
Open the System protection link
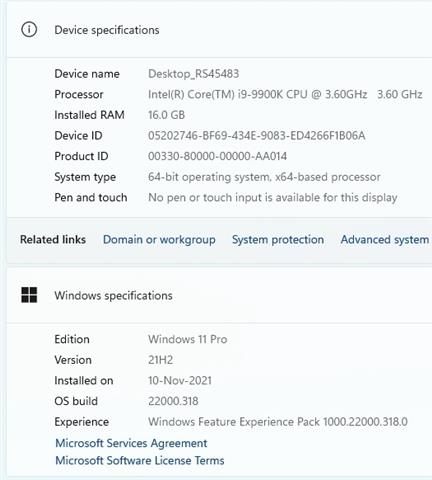coord(278,240)
